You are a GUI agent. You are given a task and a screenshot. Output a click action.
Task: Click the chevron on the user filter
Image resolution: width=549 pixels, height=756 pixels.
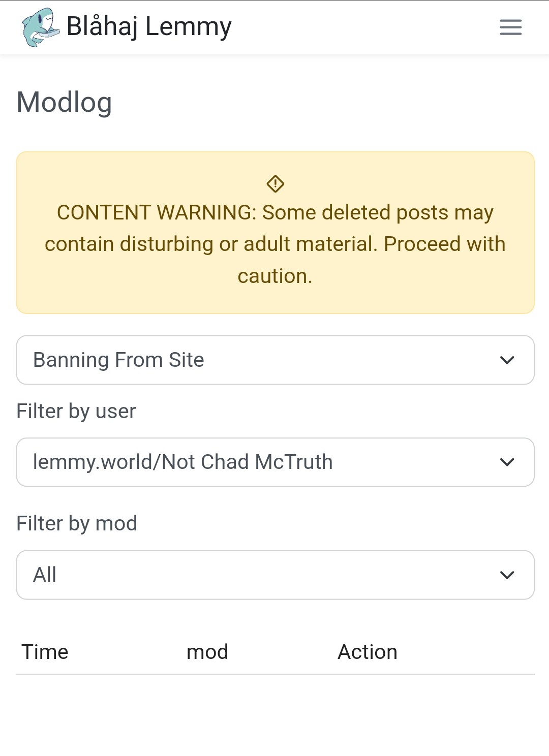507,462
